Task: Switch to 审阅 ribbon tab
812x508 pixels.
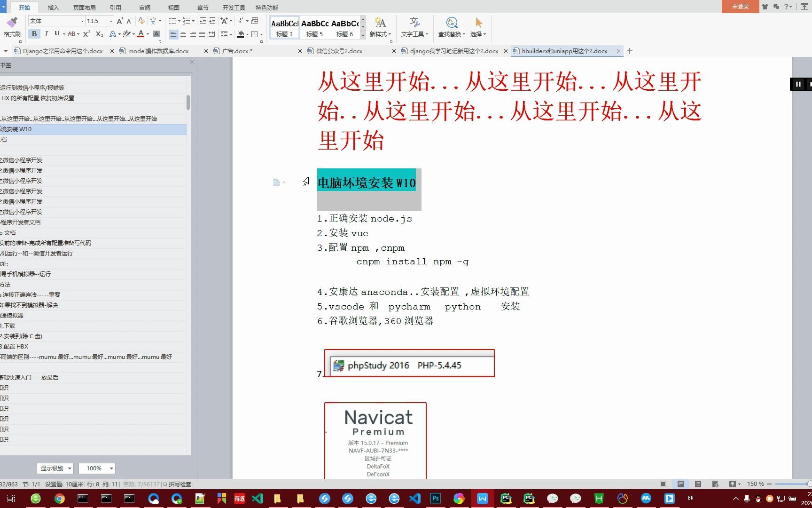Action: click(x=145, y=8)
